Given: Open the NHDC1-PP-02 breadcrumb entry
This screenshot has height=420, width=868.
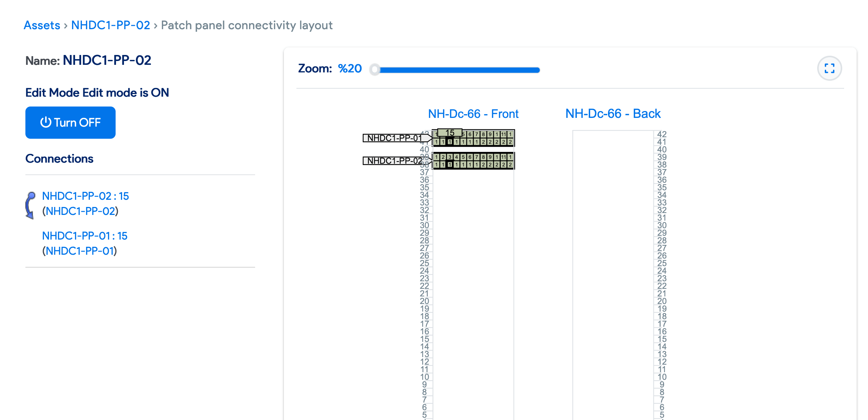Looking at the screenshot, I should tap(111, 25).
